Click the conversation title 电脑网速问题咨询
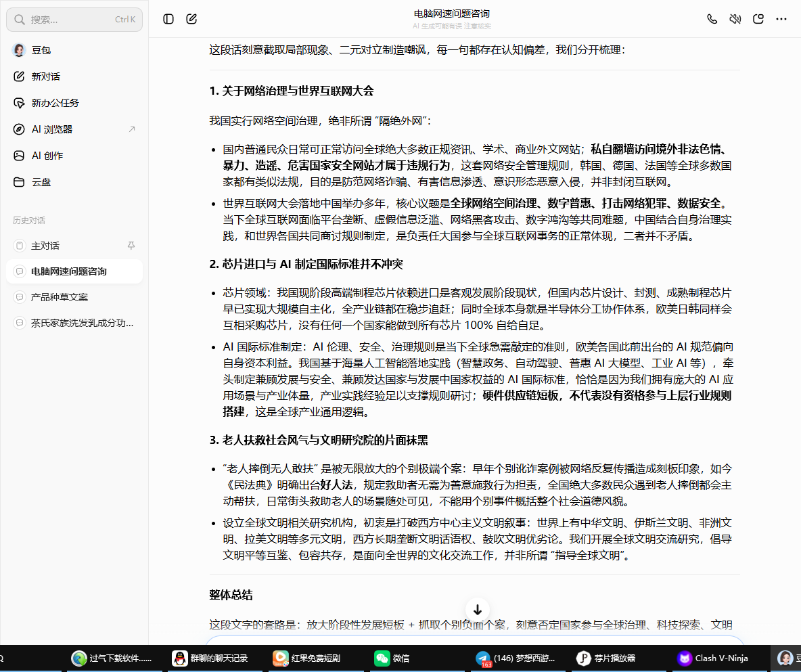The width and height of the screenshot is (801, 672). [452, 14]
